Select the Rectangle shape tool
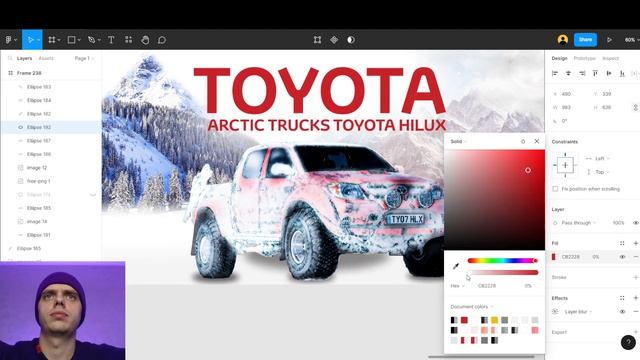 pos(71,40)
